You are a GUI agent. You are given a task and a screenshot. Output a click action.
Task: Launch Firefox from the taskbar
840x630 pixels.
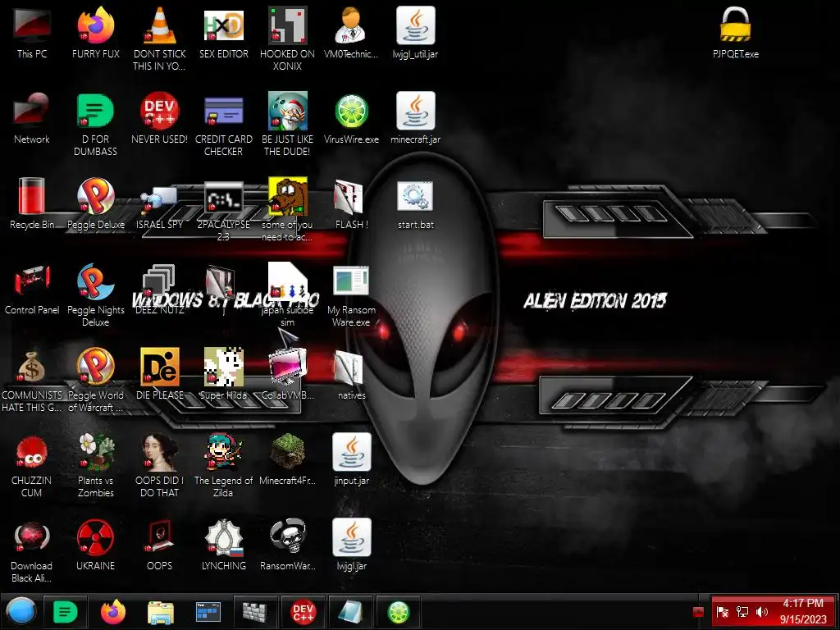coord(113,611)
